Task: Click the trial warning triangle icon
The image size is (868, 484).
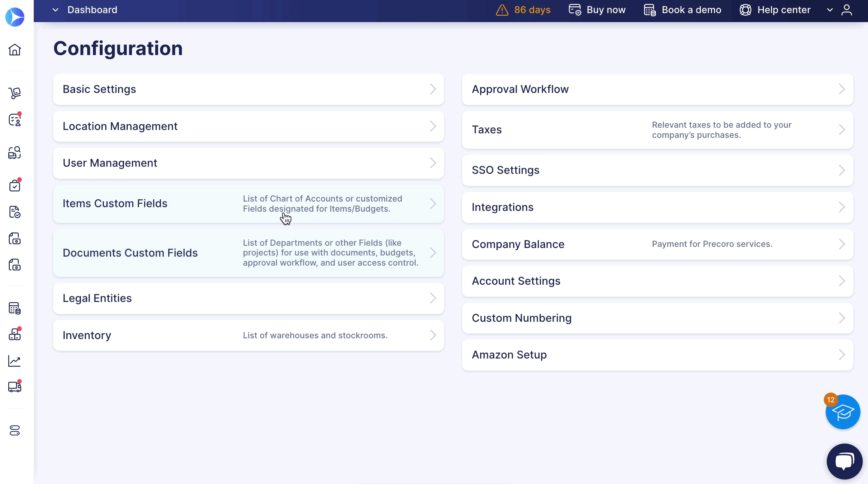Action: [502, 10]
